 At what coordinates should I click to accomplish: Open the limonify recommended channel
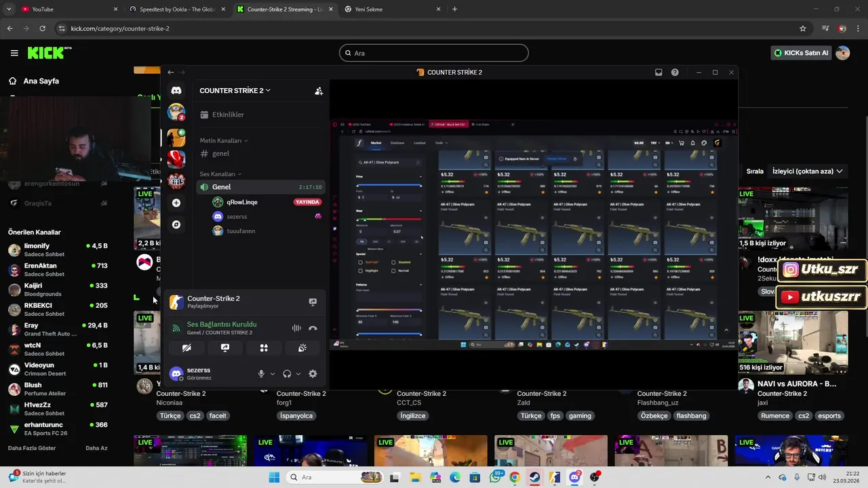(58, 249)
